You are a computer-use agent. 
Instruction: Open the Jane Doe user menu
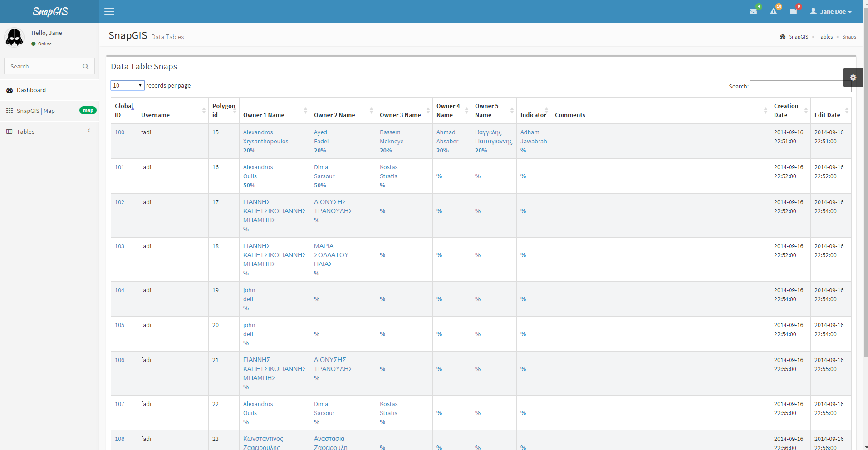[x=831, y=11]
